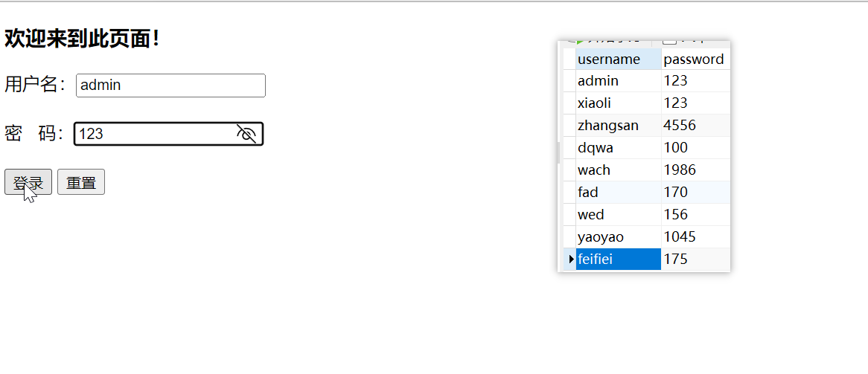Click the 175 password cell
Image resolution: width=868 pixels, height=374 pixels.
pos(695,259)
